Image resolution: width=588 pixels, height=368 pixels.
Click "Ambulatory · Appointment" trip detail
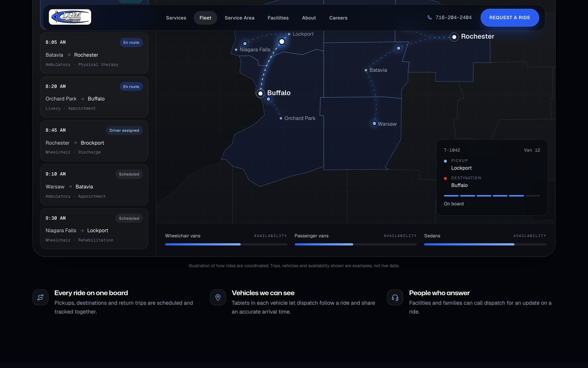click(76, 196)
